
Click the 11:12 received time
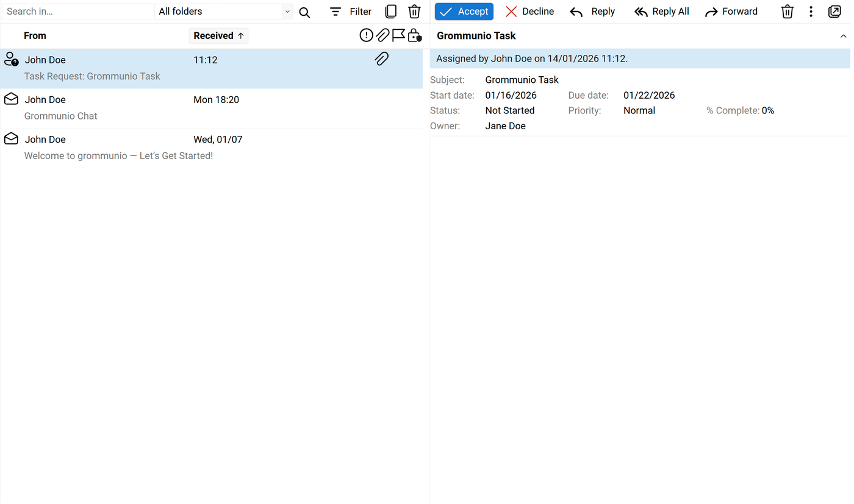pos(206,60)
